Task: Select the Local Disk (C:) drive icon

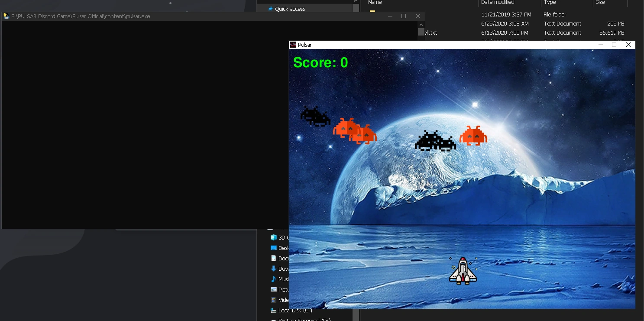Action: click(273, 310)
